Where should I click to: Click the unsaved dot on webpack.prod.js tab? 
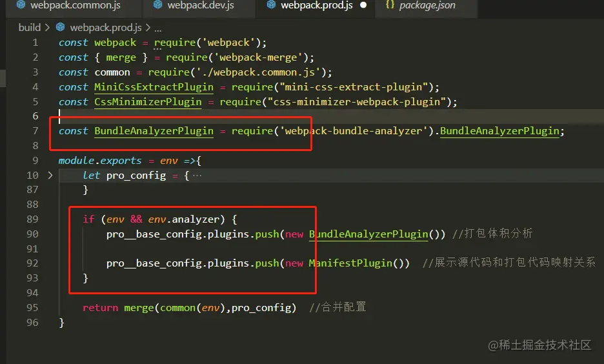click(363, 5)
